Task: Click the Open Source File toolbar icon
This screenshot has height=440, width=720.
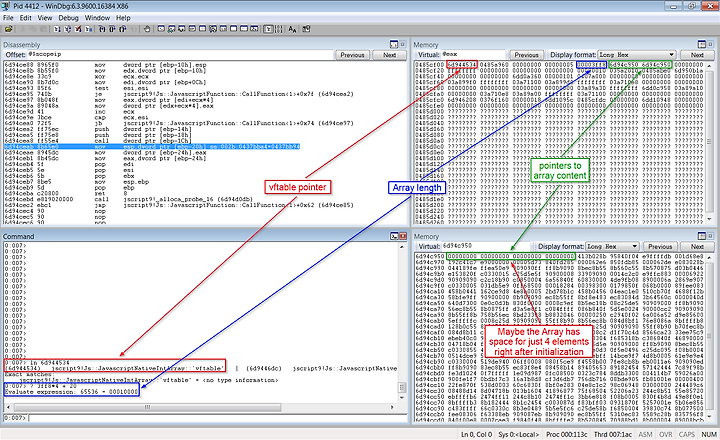Action: (x=8, y=29)
